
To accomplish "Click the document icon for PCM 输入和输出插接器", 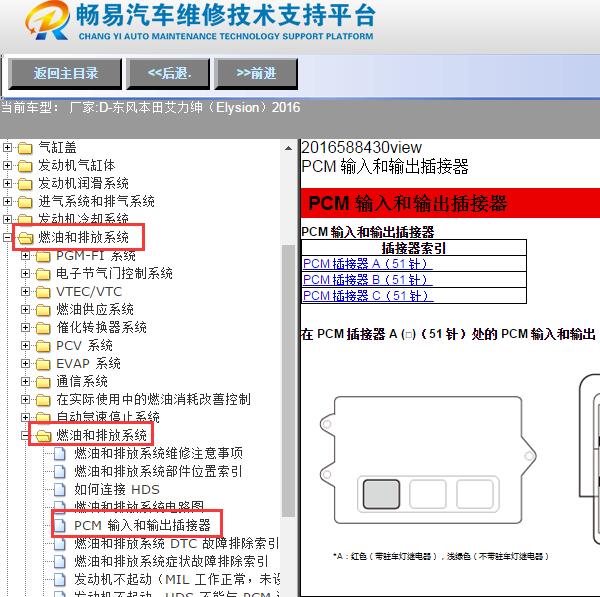I will (60, 525).
